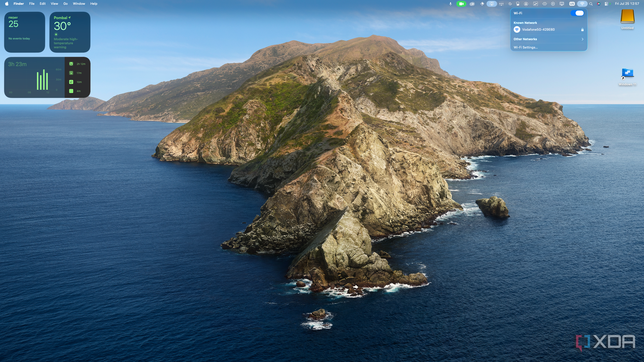Open the Pombal weather widget
This screenshot has height=362, width=644.
(70, 32)
